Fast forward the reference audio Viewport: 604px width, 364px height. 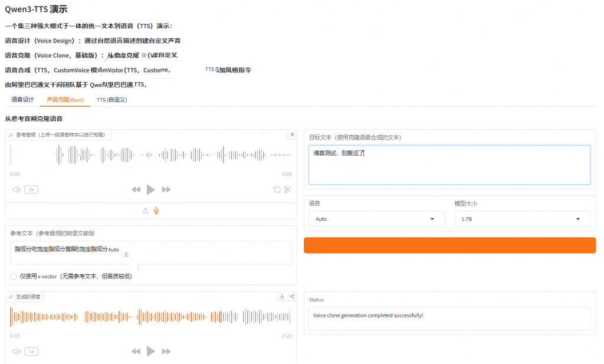(166, 189)
